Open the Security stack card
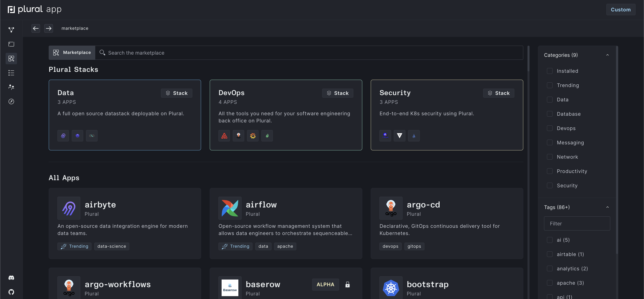The image size is (644, 299). [447, 115]
